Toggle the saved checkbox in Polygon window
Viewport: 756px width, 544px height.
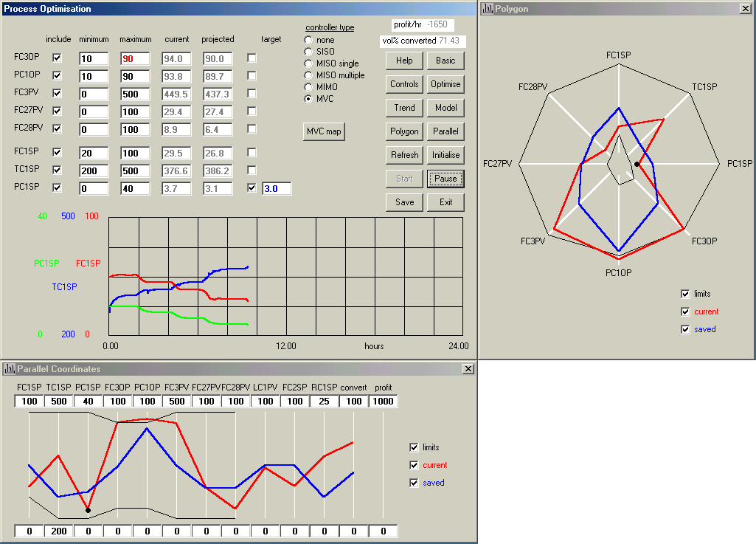tap(686, 329)
